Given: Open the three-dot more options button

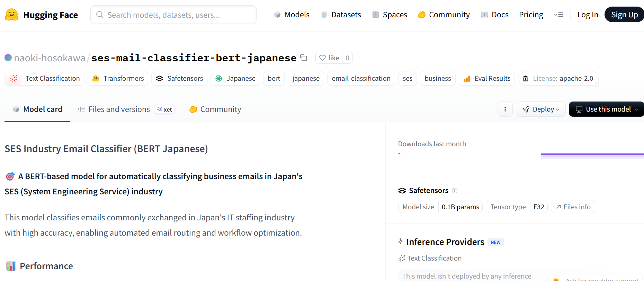Looking at the screenshot, I should coord(505,109).
